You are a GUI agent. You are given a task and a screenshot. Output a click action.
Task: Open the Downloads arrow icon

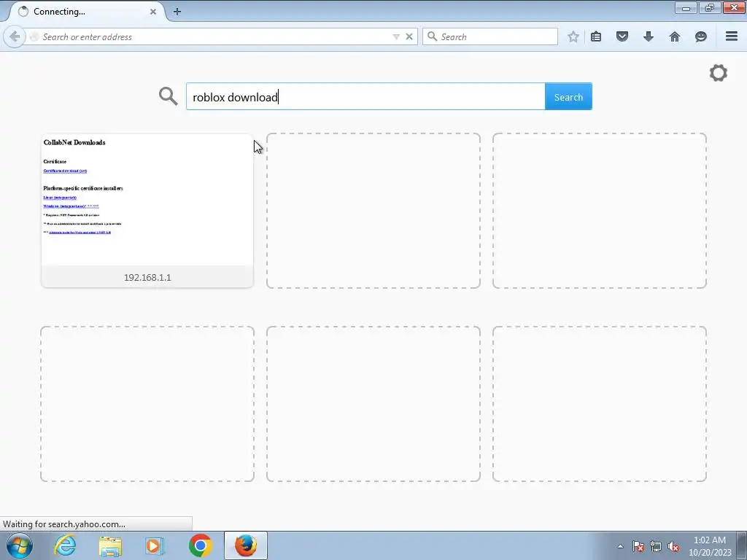[x=649, y=36]
